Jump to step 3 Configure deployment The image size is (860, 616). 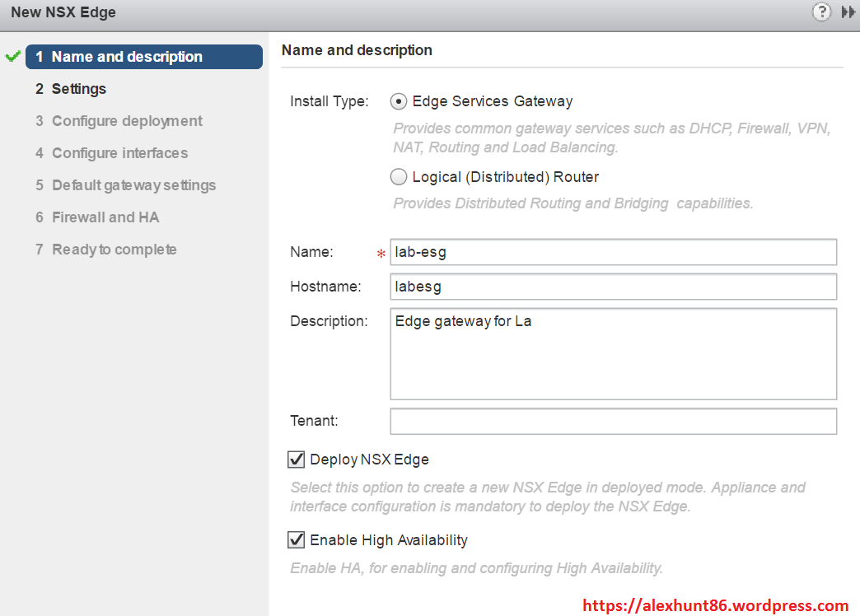126,121
